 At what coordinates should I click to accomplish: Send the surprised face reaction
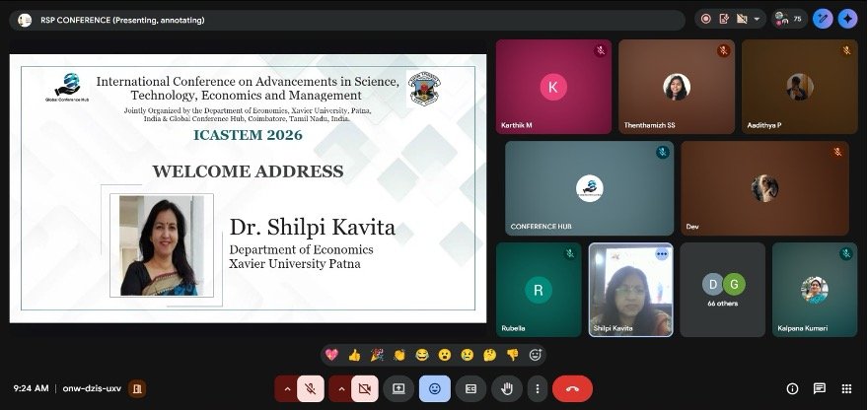[445, 355]
